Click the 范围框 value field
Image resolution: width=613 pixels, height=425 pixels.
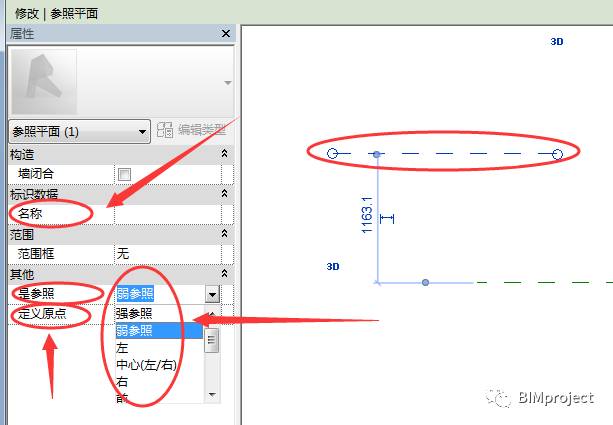pyautogui.click(x=166, y=254)
